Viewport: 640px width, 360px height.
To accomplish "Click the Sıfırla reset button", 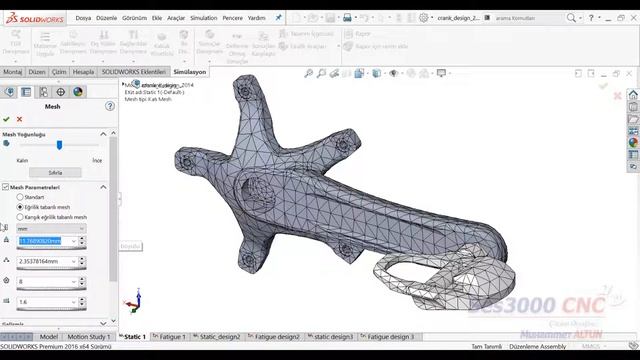I will 55,173.
